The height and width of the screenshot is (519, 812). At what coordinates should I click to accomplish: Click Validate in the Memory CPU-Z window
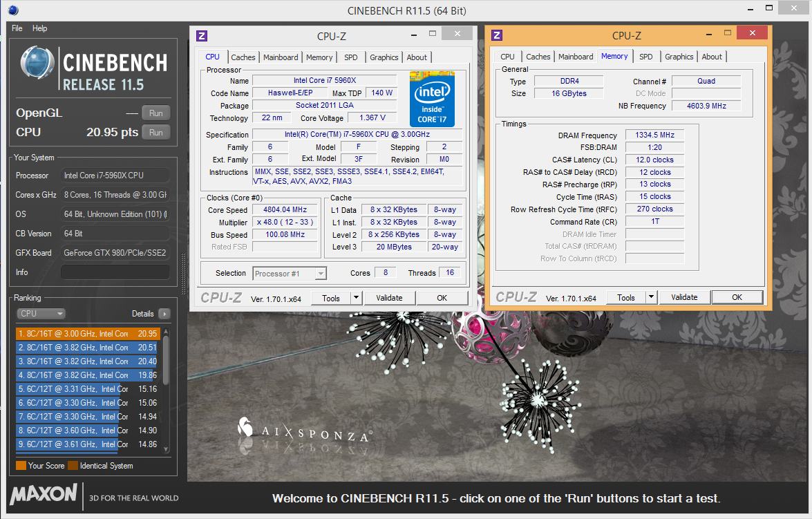pyautogui.click(x=683, y=297)
